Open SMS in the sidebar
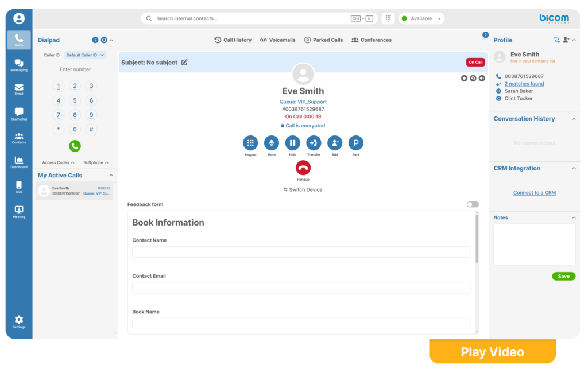This screenshot has width=588, height=369. click(x=19, y=187)
